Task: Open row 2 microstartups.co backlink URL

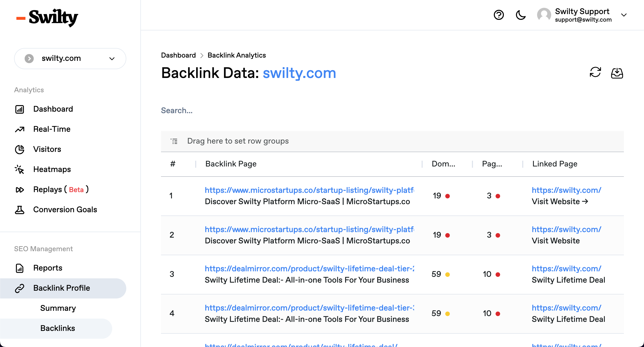Action: point(309,229)
